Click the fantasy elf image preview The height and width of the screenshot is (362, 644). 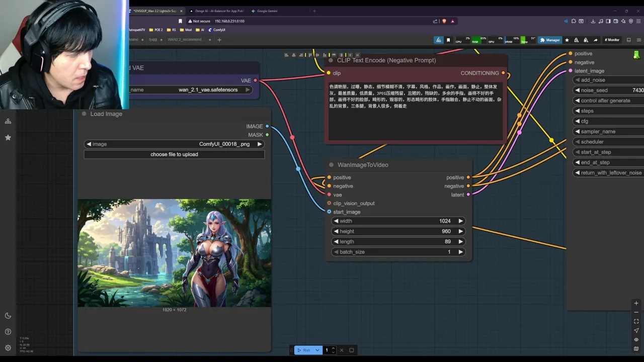point(174,253)
